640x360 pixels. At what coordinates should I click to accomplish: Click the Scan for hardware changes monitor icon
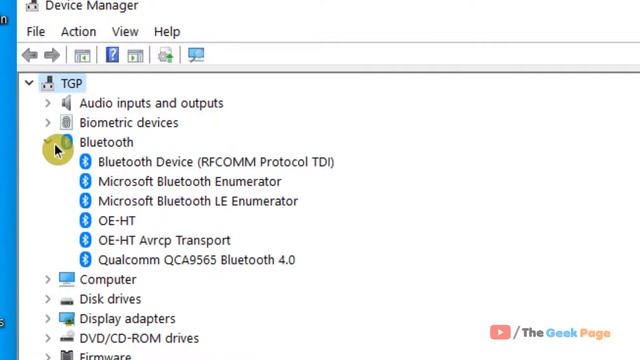point(196,55)
